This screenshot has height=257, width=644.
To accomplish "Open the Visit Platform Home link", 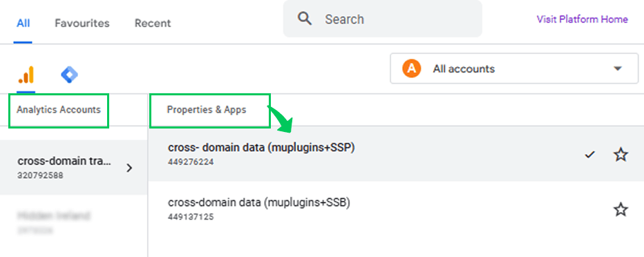I will [x=582, y=19].
